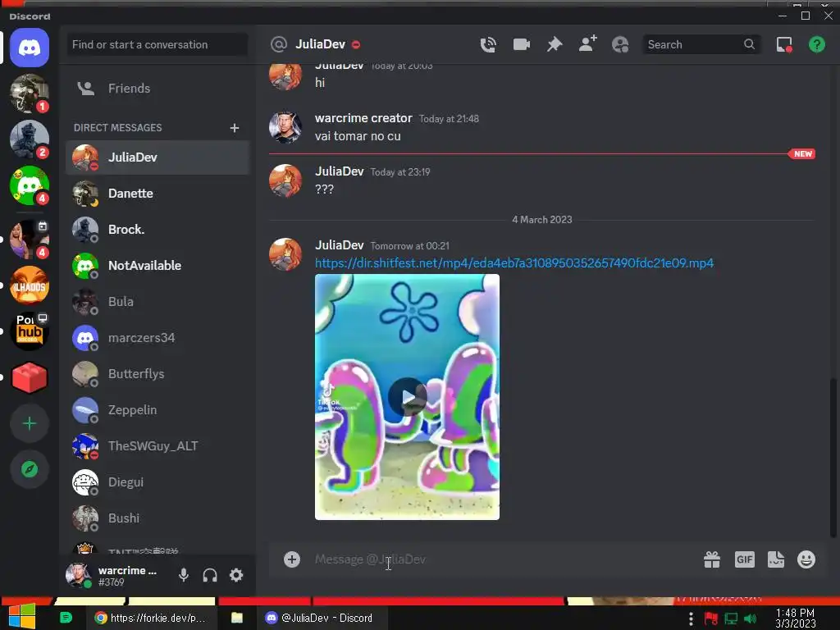Open the marczers34 direct message
The height and width of the screenshot is (630, 840).
[x=157, y=337]
